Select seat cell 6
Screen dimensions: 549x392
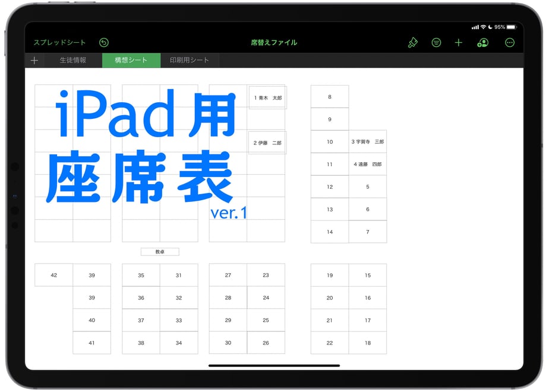368,209
